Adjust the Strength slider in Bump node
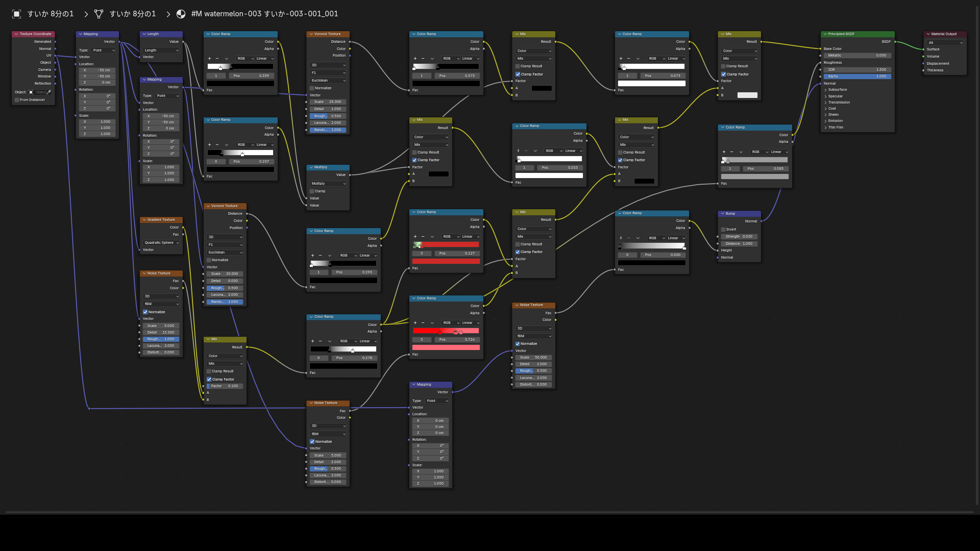980x551 pixels. [x=740, y=237]
